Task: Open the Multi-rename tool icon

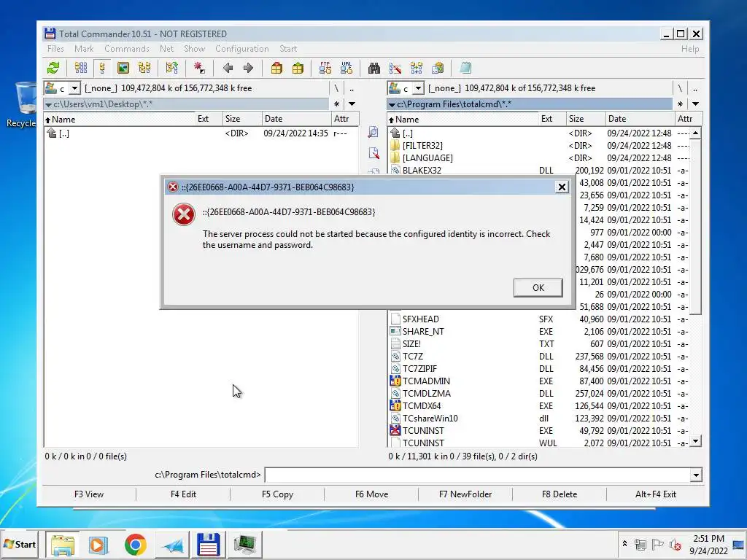Action: [x=395, y=68]
